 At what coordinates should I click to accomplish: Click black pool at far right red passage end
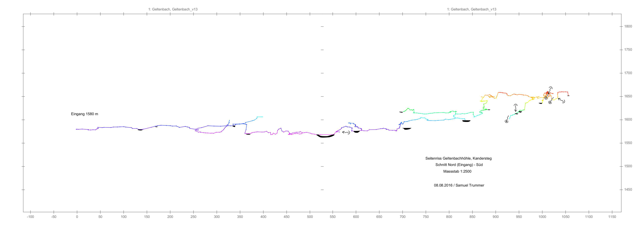click(x=568, y=96)
